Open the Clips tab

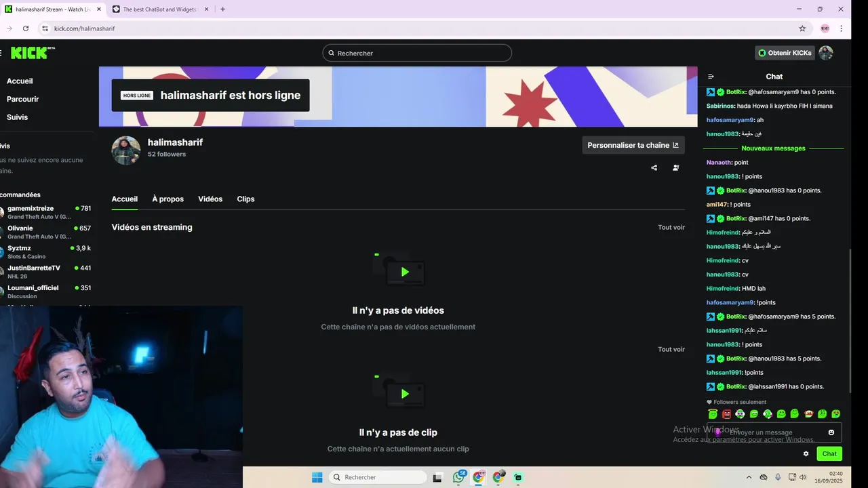(245, 199)
